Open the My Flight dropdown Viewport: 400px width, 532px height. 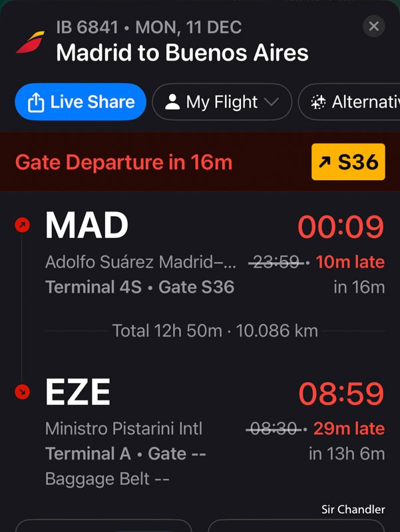(222, 102)
